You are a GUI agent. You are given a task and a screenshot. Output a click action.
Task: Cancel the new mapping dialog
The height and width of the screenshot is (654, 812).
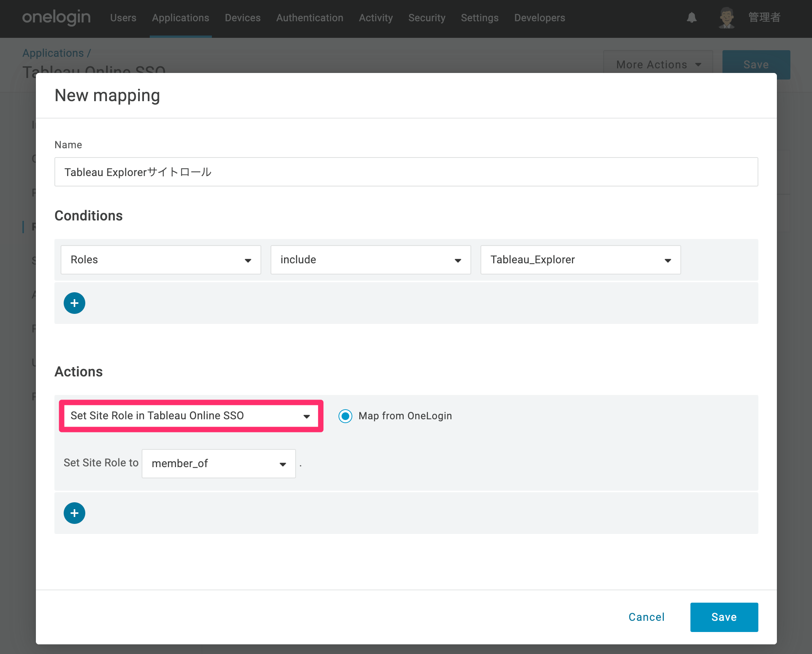(x=646, y=617)
